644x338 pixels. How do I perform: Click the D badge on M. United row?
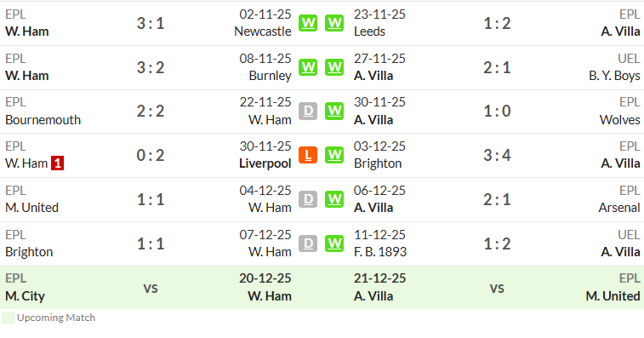[308, 199]
